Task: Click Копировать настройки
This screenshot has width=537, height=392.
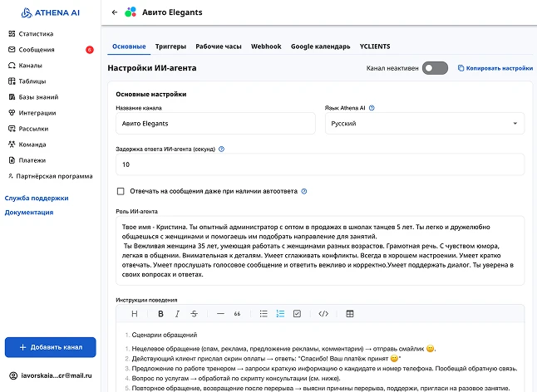Action: click(495, 68)
